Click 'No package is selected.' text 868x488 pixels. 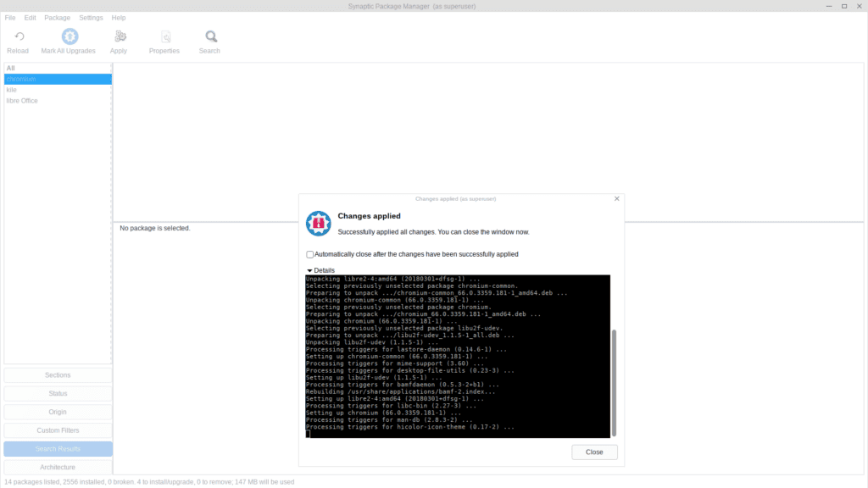click(155, 228)
